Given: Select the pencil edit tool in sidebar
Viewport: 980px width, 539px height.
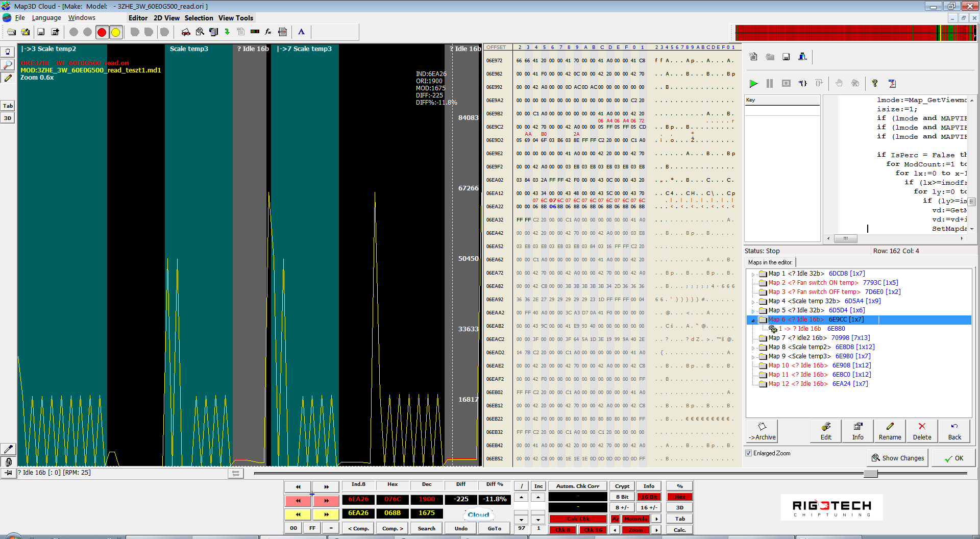Looking at the screenshot, I should (8, 78).
